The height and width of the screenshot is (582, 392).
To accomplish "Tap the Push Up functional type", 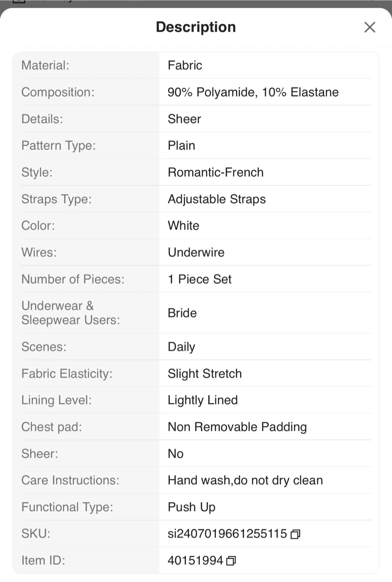I will pos(192,507).
